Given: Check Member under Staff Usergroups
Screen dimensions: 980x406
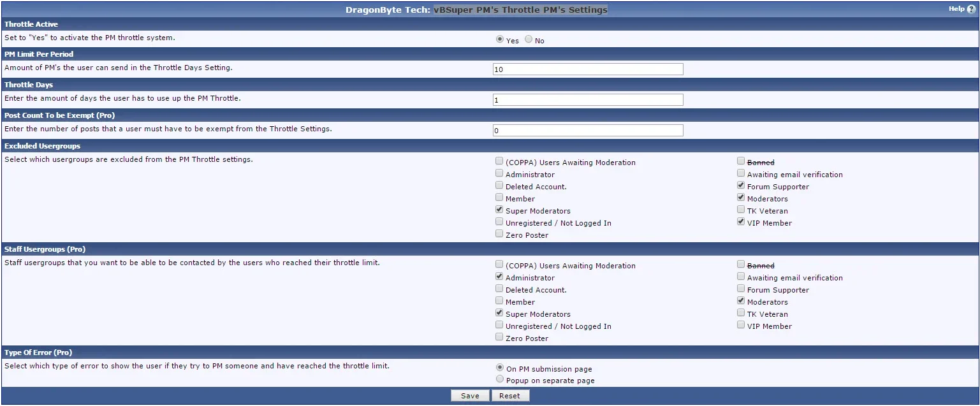Looking at the screenshot, I should click(x=499, y=301).
